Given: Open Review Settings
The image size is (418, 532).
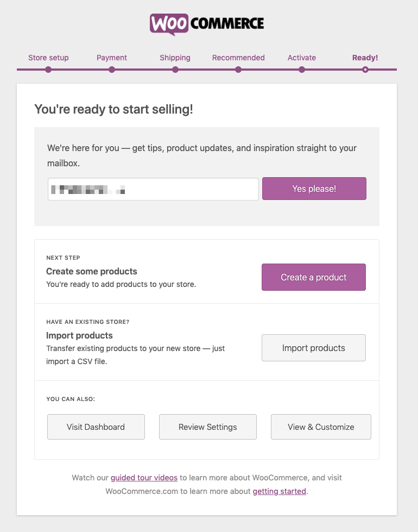Looking at the screenshot, I should coord(208,427).
